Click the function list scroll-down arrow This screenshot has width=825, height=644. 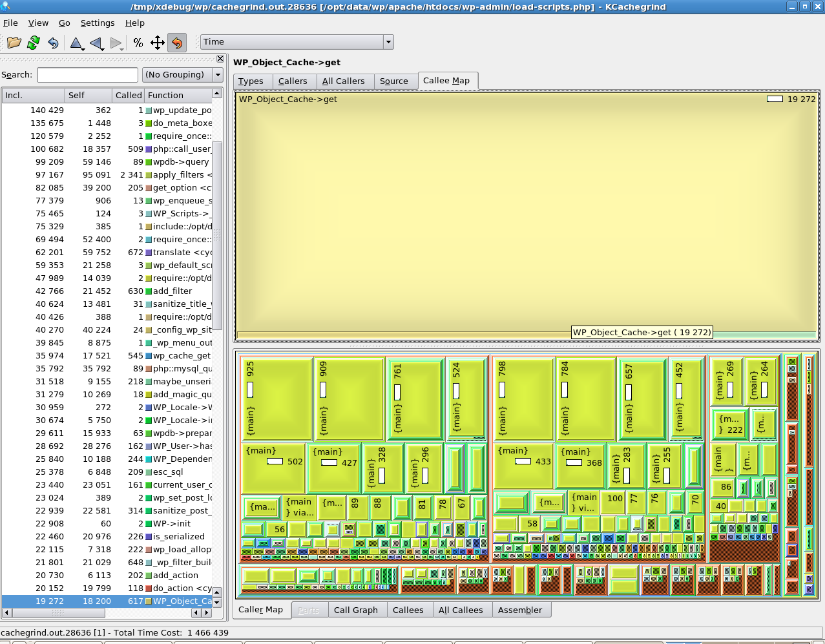coord(217,603)
